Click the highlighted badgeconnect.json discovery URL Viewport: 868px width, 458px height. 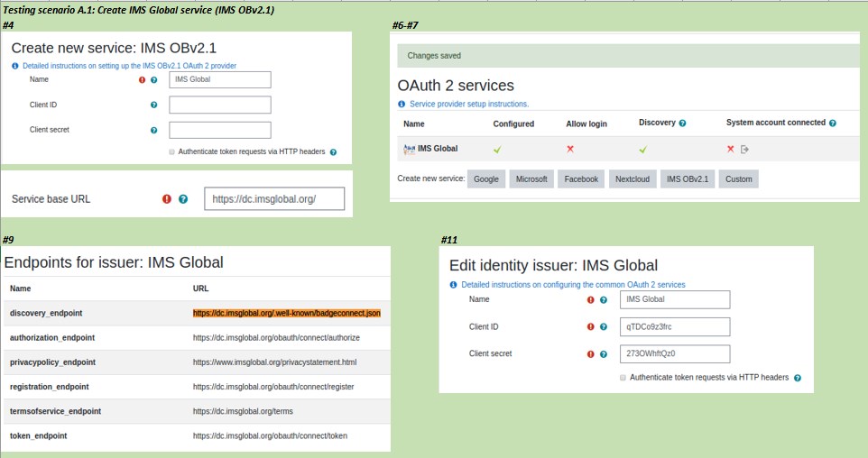point(287,313)
